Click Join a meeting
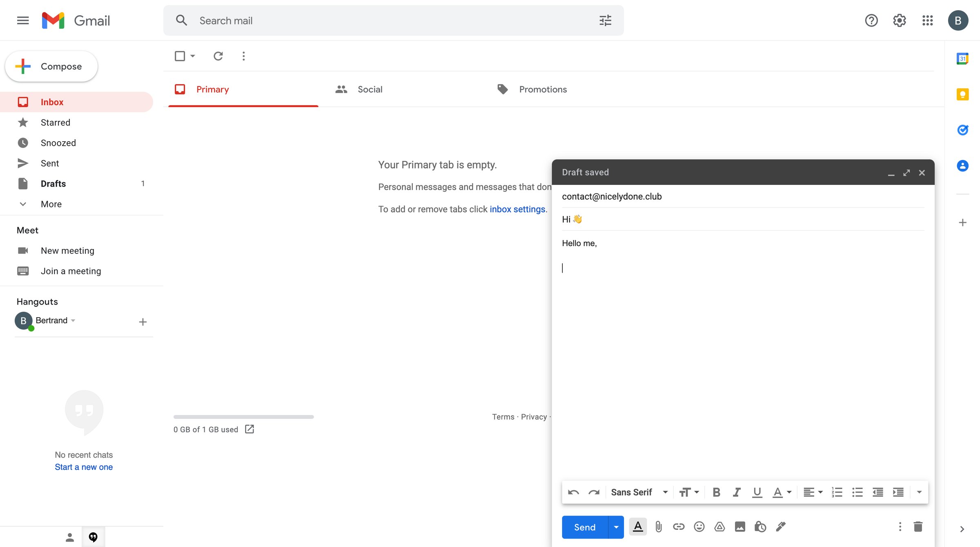Screen dimensions: 980x547 [71, 271]
